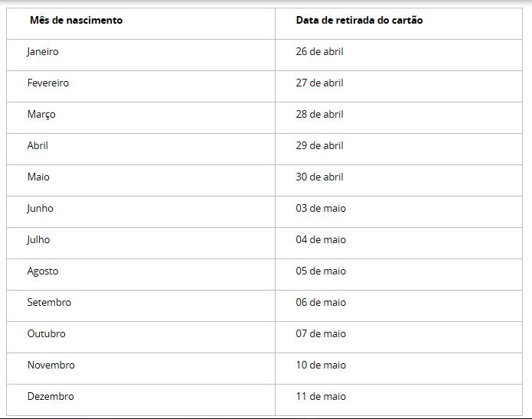The height and width of the screenshot is (419, 532).
Task: Select the Setembro month cell
Action: point(49,303)
